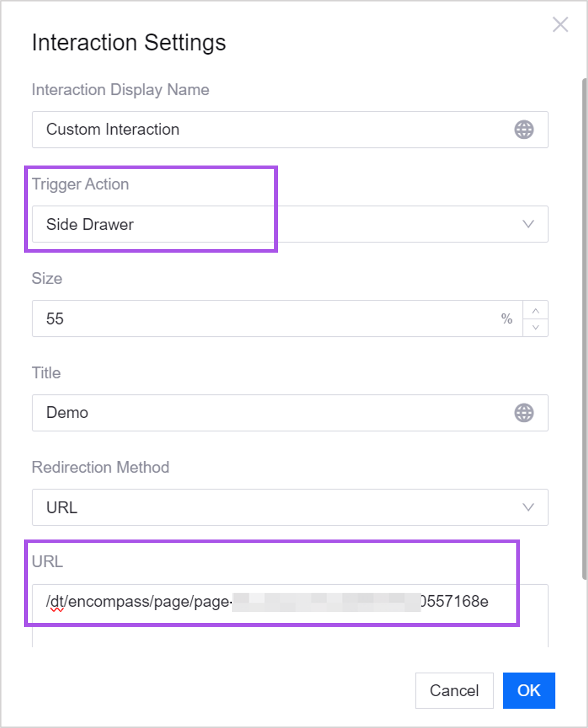Increase Size with the up arrow
Image resolution: width=588 pixels, height=728 pixels.
[536, 311]
